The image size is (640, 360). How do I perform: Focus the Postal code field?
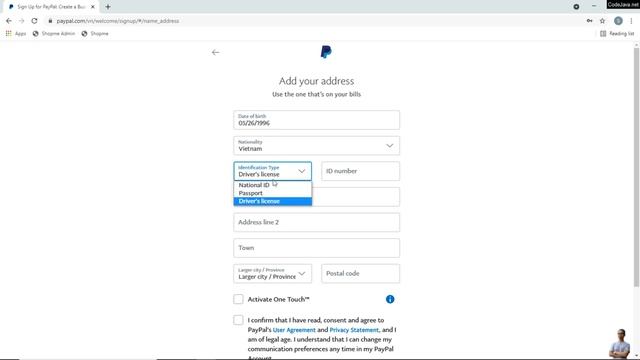coord(360,273)
